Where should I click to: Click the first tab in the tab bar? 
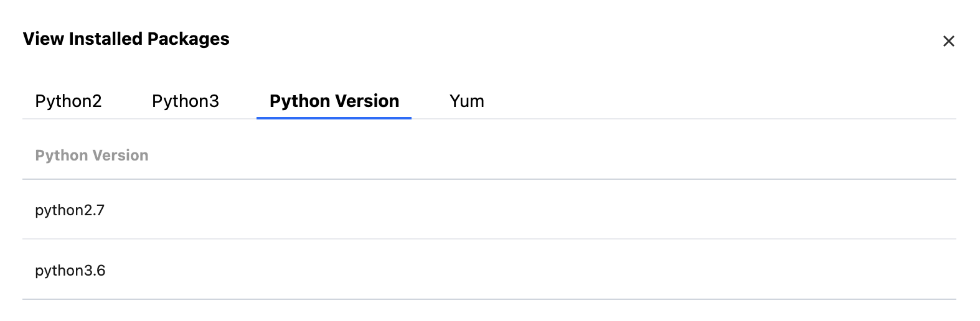[x=68, y=101]
